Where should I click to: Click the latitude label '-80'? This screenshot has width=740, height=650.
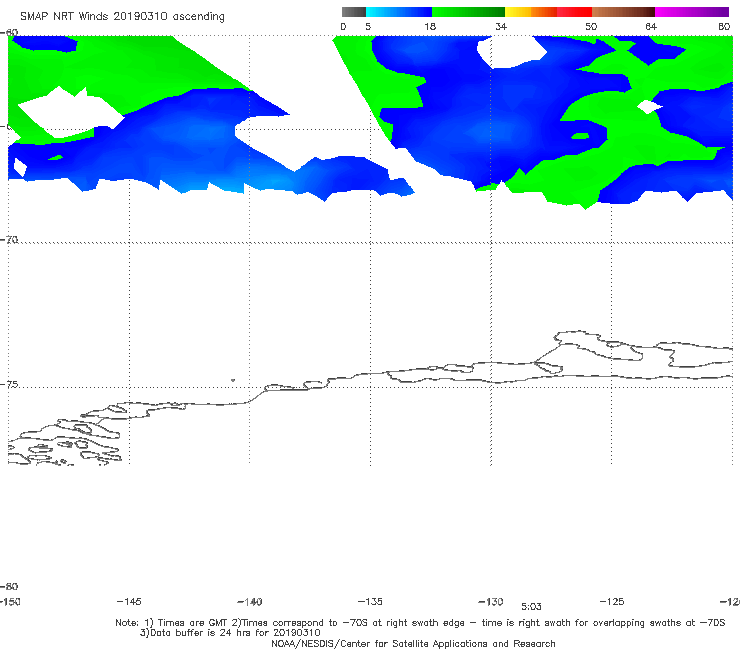pyautogui.click(x=9, y=586)
